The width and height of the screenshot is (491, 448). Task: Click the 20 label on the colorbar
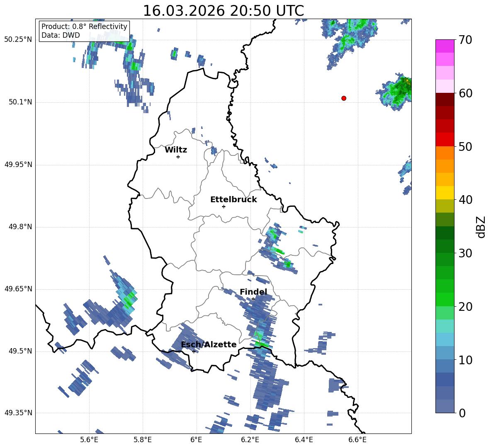(465, 307)
